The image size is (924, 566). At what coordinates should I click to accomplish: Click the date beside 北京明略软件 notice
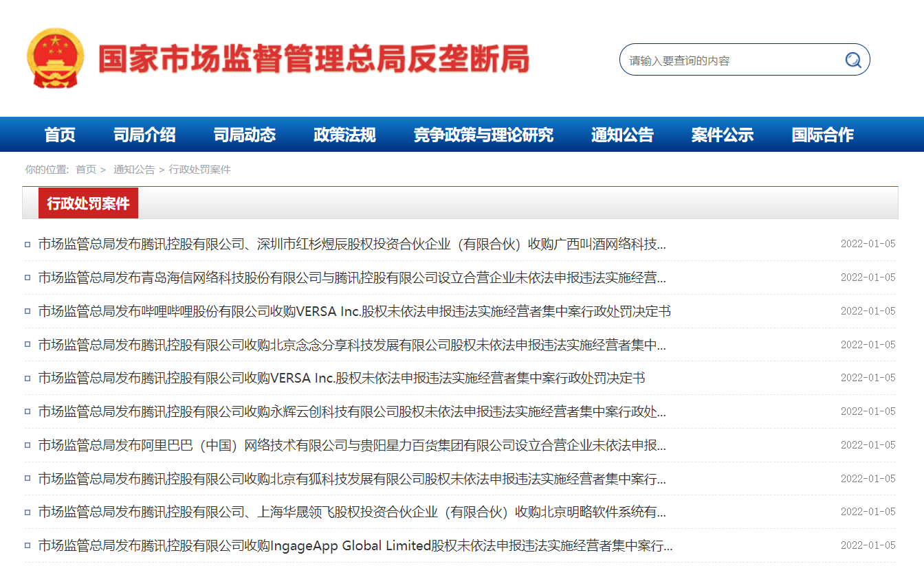(x=868, y=512)
